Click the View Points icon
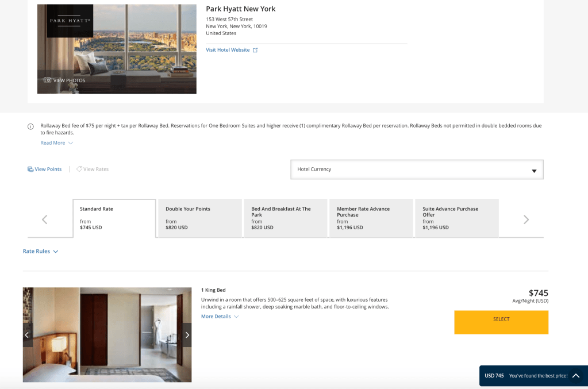Viewport: 588px width, 389px height. [x=30, y=170]
